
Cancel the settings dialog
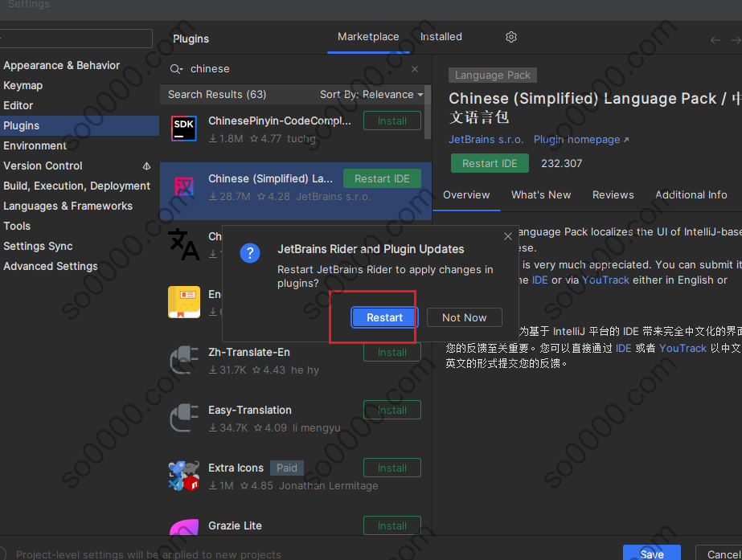pos(719,553)
